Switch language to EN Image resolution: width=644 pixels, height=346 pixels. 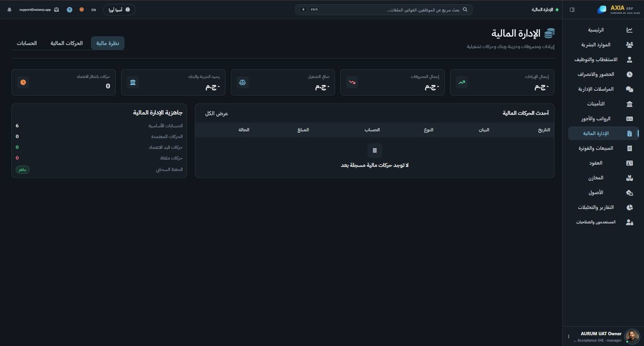point(94,10)
